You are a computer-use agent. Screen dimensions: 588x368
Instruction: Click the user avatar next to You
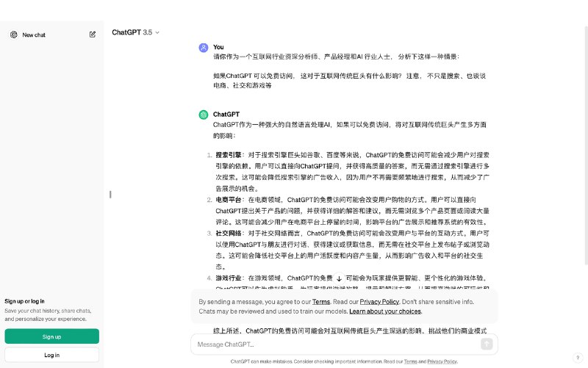[x=204, y=48]
